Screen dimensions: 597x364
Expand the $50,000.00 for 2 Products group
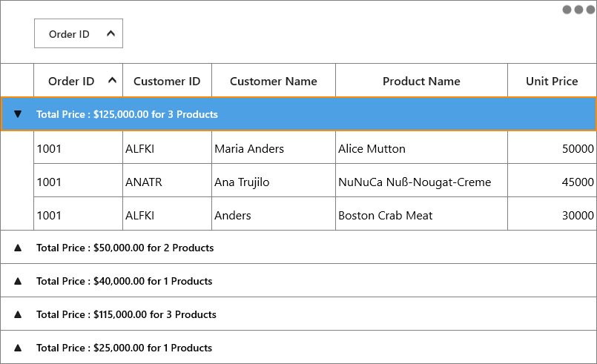coord(18,248)
